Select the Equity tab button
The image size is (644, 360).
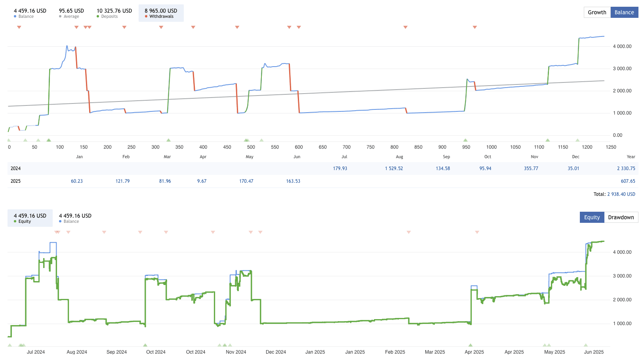(x=592, y=217)
